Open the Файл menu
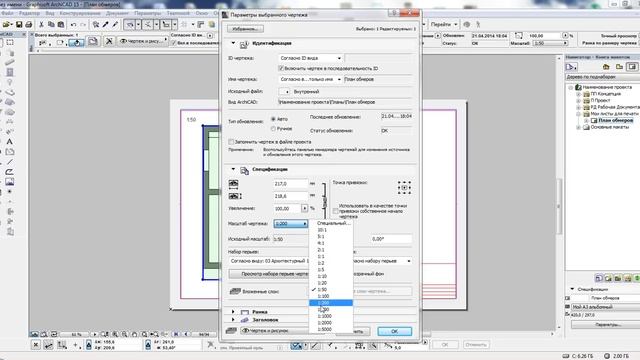The image size is (640, 360). pos(7,13)
